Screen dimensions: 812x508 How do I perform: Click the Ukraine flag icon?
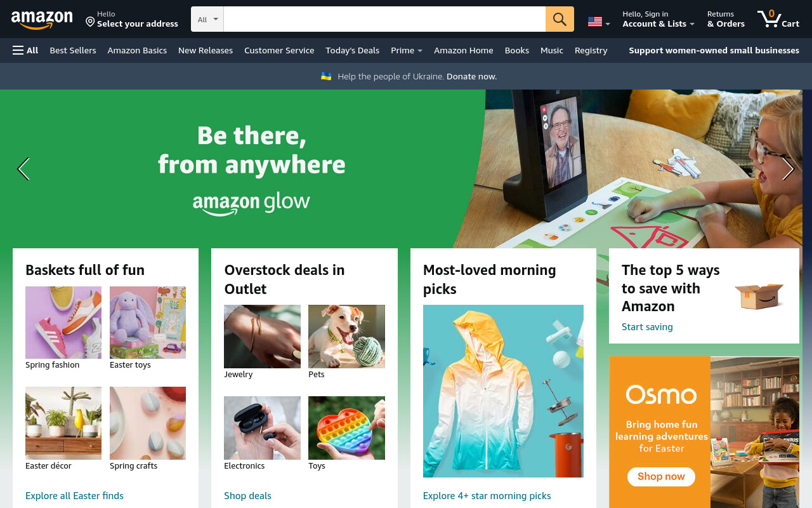[326, 76]
